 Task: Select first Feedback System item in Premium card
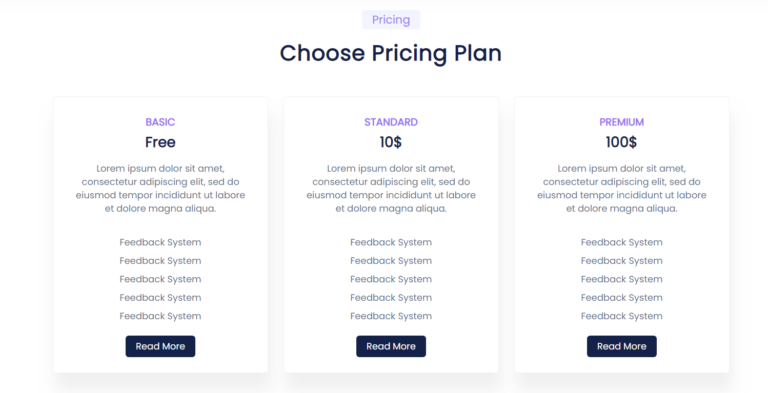622,242
